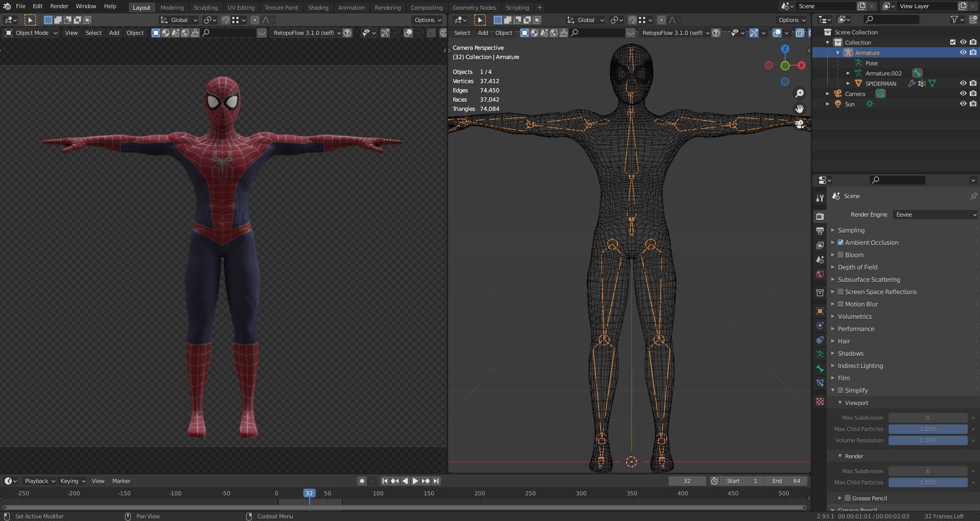The image size is (980, 521).
Task: Toggle auto keying record button
Action: [362, 481]
